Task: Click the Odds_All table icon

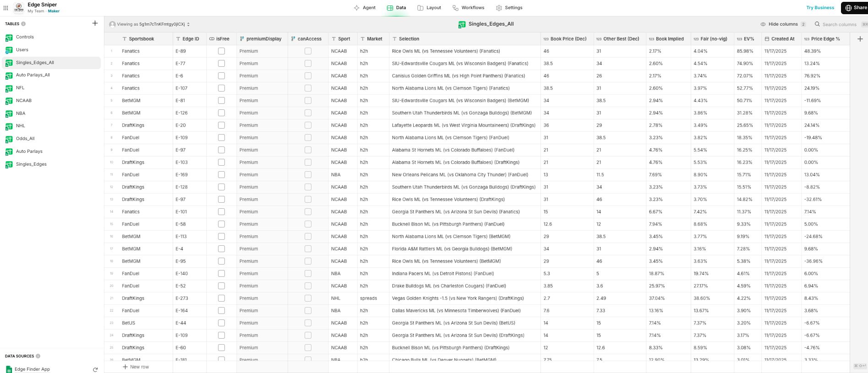Action: tap(9, 139)
